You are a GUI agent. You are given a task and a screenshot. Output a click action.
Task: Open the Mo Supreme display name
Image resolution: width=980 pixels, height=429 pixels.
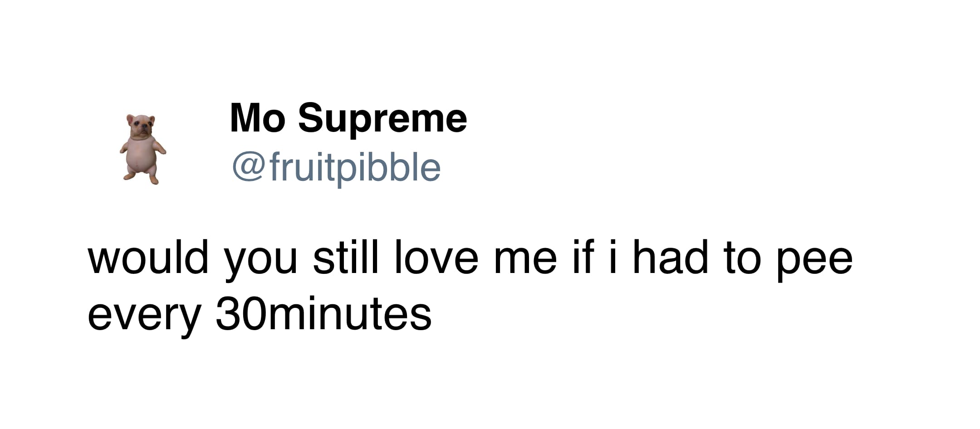(x=348, y=119)
